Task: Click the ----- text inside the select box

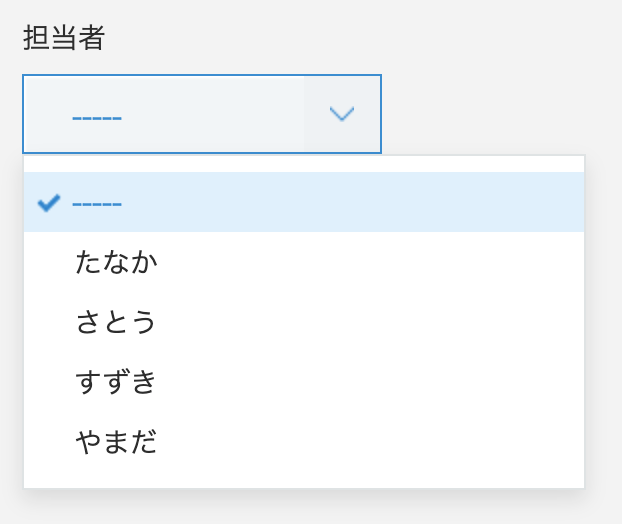Action: coord(97,117)
